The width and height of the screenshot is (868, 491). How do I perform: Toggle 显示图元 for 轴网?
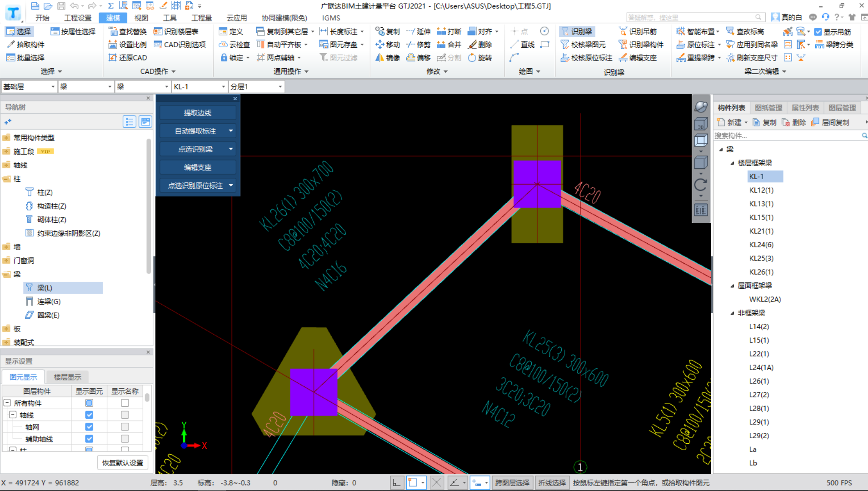[x=89, y=427]
